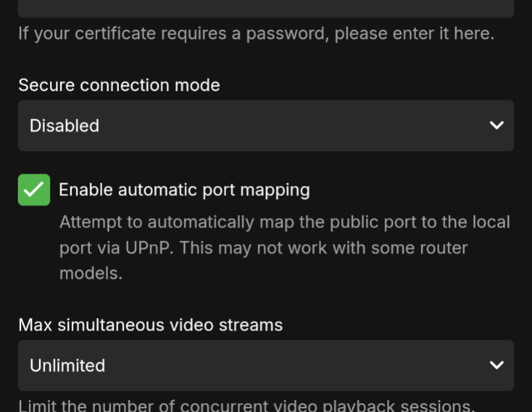The image size is (532, 412).
Task: Click the UPnP port mapping description text
Action: click(284, 247)
